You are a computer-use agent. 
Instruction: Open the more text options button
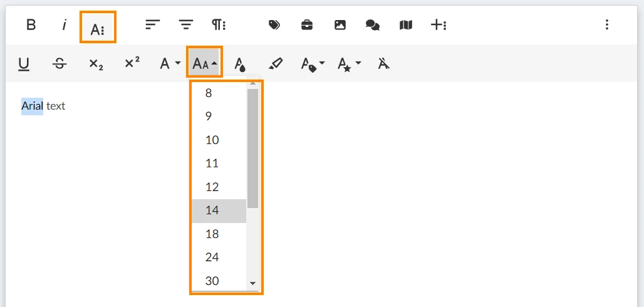pos(98,27)
